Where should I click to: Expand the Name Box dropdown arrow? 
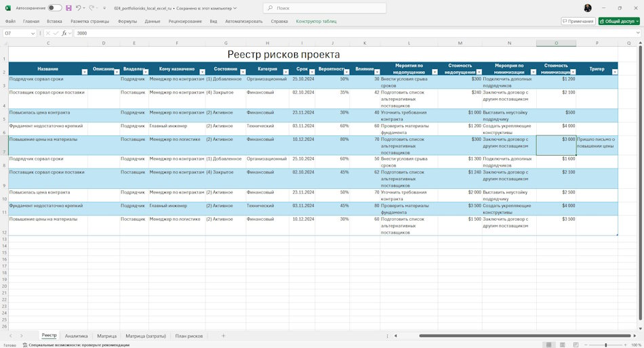(33, 33)
